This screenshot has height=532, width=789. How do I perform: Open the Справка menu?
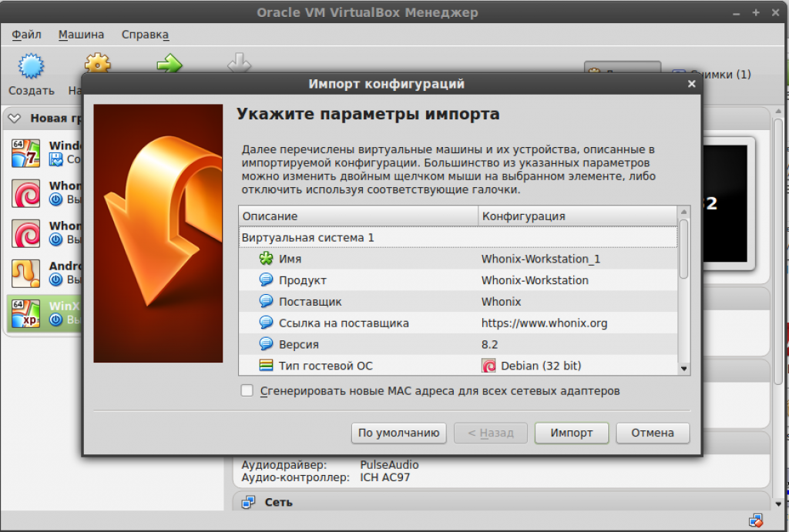pos(145,35)
